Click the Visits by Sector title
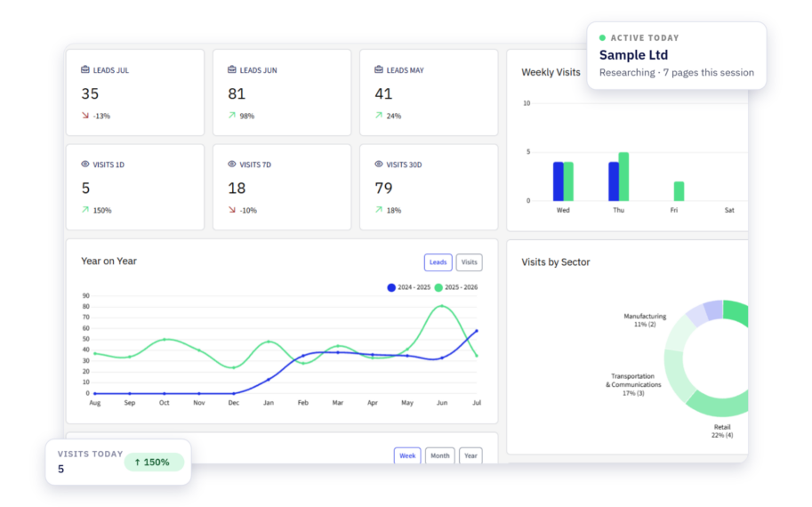Viewport: 812px width, 507px height. (x=556, y=262)
